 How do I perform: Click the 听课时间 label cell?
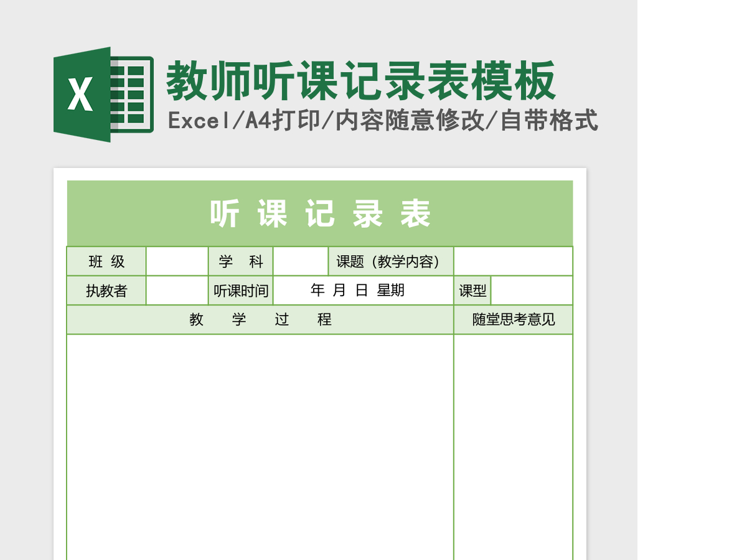(241, 291)
